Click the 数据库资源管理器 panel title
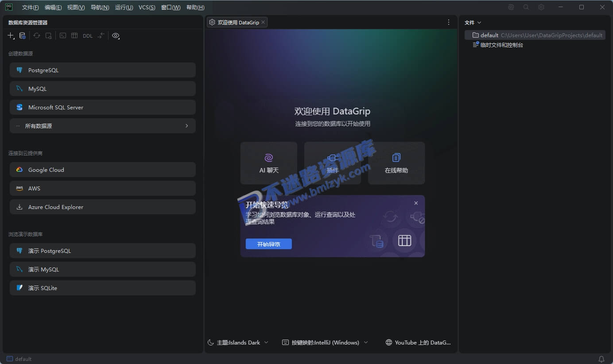 28,23
